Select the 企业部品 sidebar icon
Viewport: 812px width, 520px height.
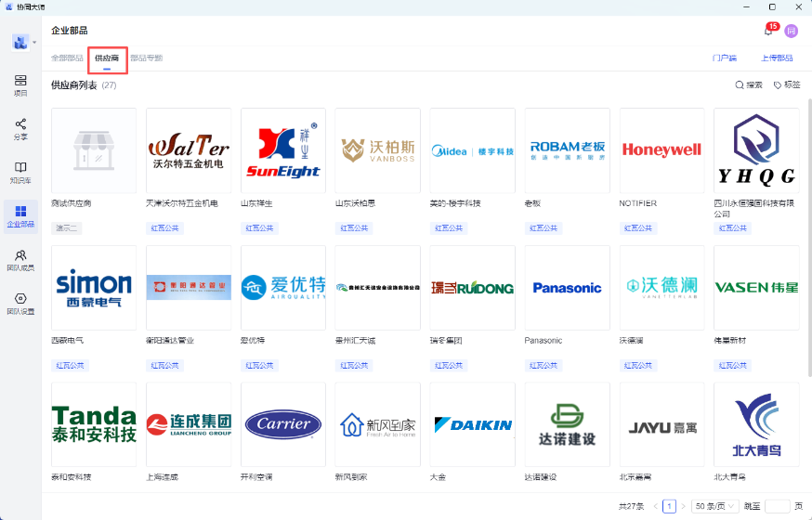click(x=20, y=215)
